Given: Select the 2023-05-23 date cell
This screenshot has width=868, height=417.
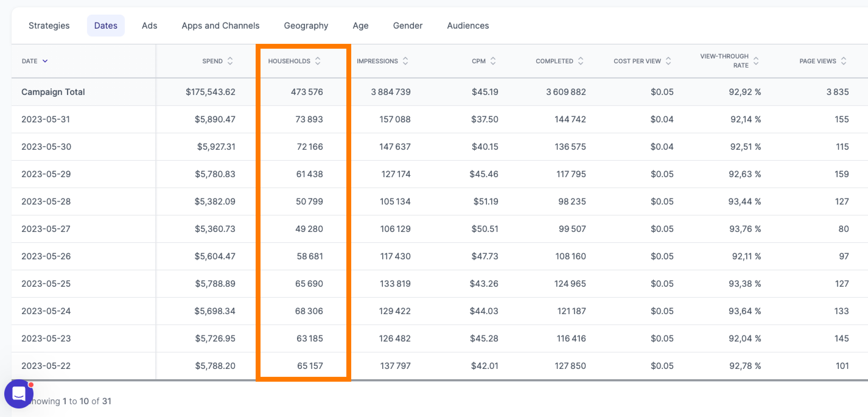Looking at the screenshot, I should point(46,338).
